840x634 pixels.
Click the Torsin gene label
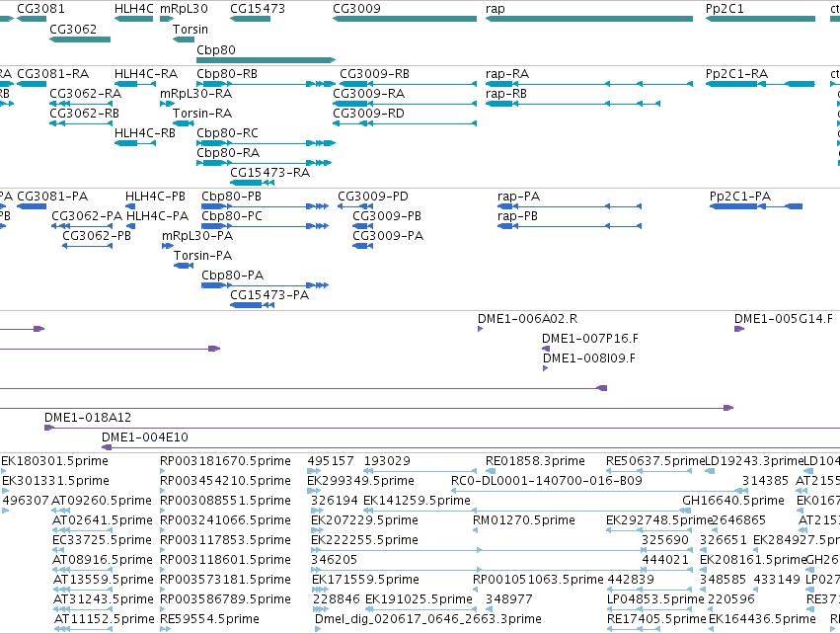pyautogui.click(x=191, y=29)
